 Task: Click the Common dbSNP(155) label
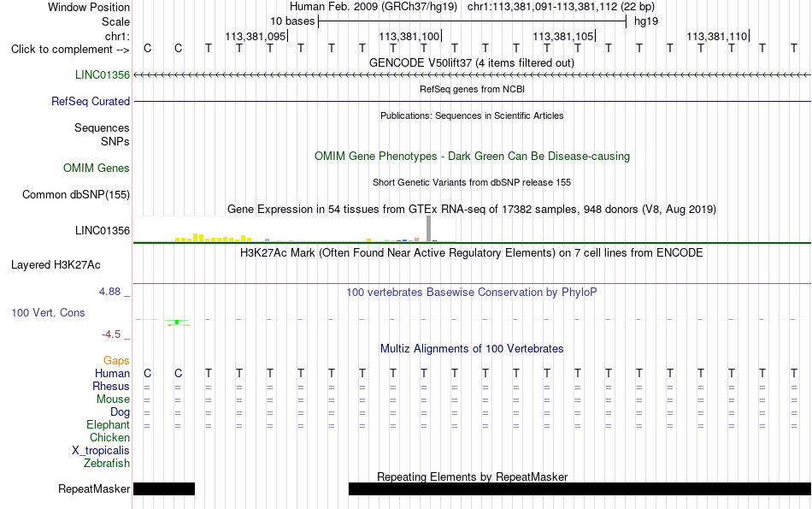[x=76, y=195]
